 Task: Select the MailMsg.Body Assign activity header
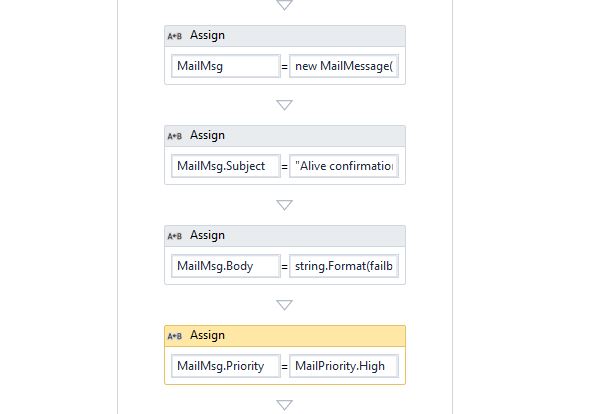click(285, 236)
